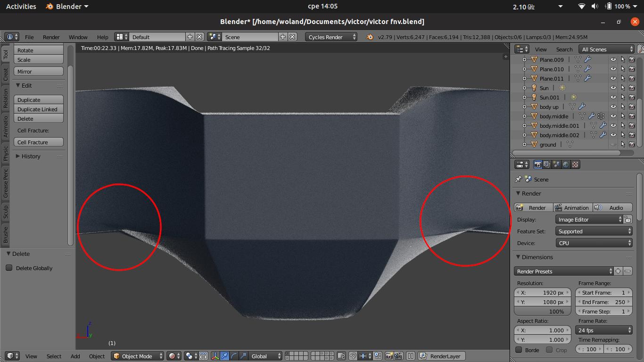Screen dimensions: 644x362
Task: Click the pause preview render icon
Action: coord(411,356)
